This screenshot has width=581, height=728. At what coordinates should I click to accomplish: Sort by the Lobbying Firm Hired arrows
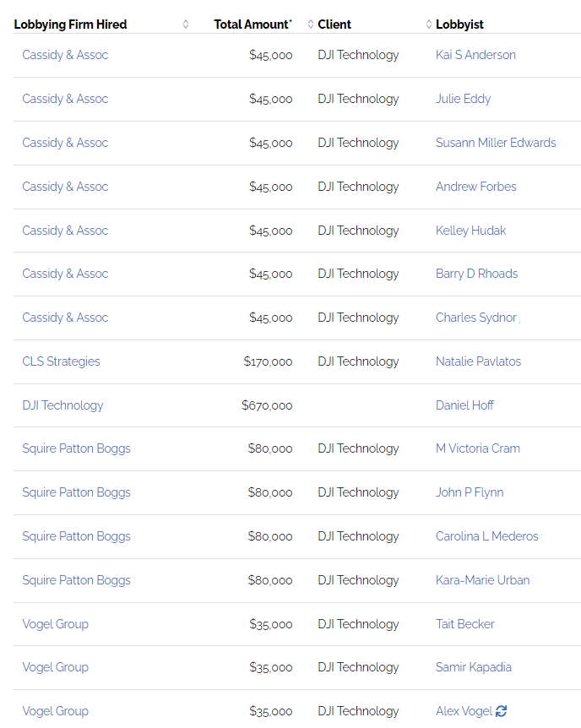click(x=186, y=24)
